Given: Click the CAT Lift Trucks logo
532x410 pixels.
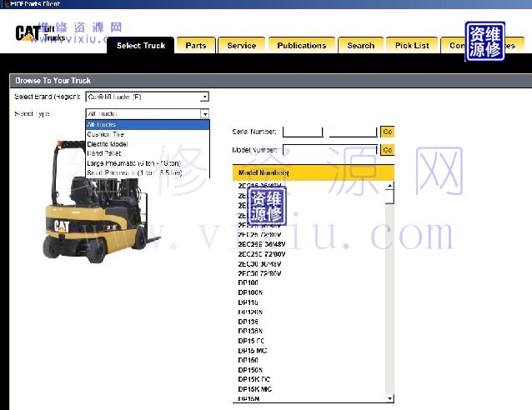Looking at the screenshot, I should pyautogui.click(x=40, y=33).
